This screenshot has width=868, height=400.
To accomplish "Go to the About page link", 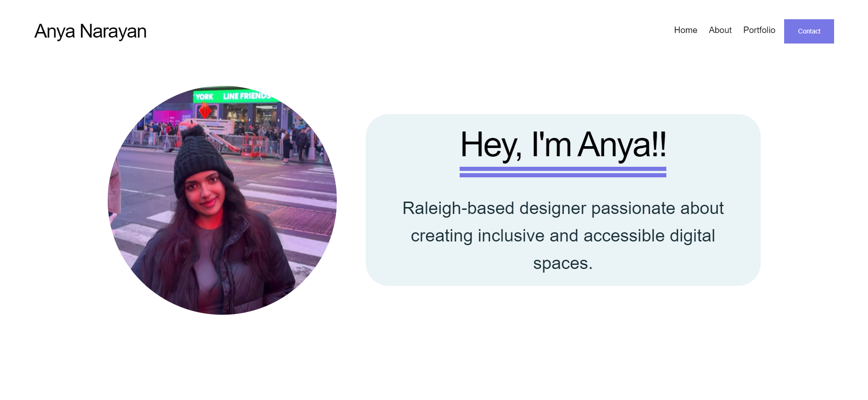I will (x=720, y=30).
